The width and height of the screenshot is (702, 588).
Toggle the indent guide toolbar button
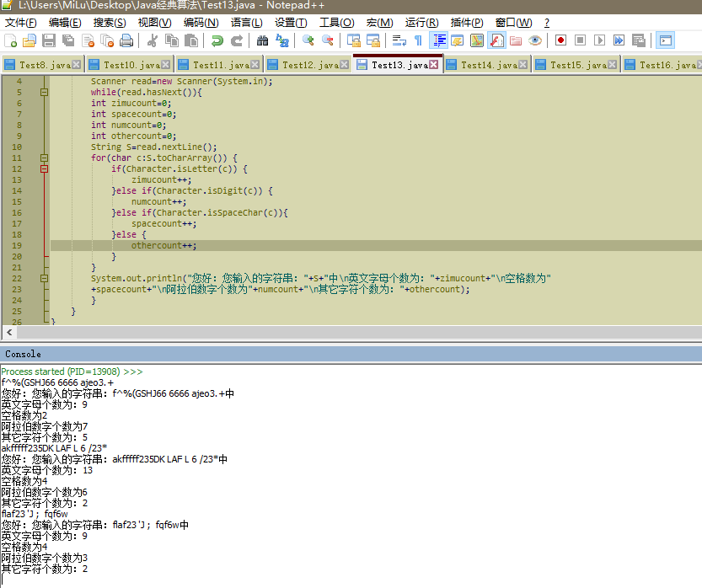tap(438, 40)
